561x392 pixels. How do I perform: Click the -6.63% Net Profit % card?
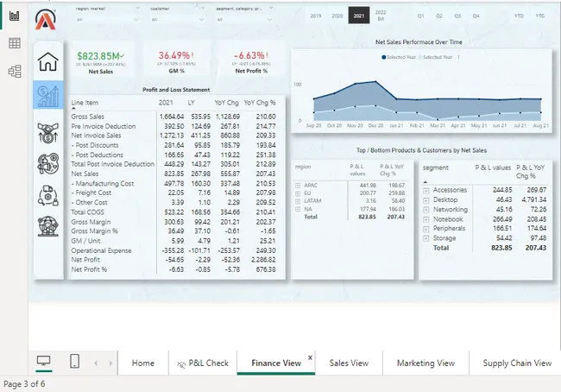251,59
